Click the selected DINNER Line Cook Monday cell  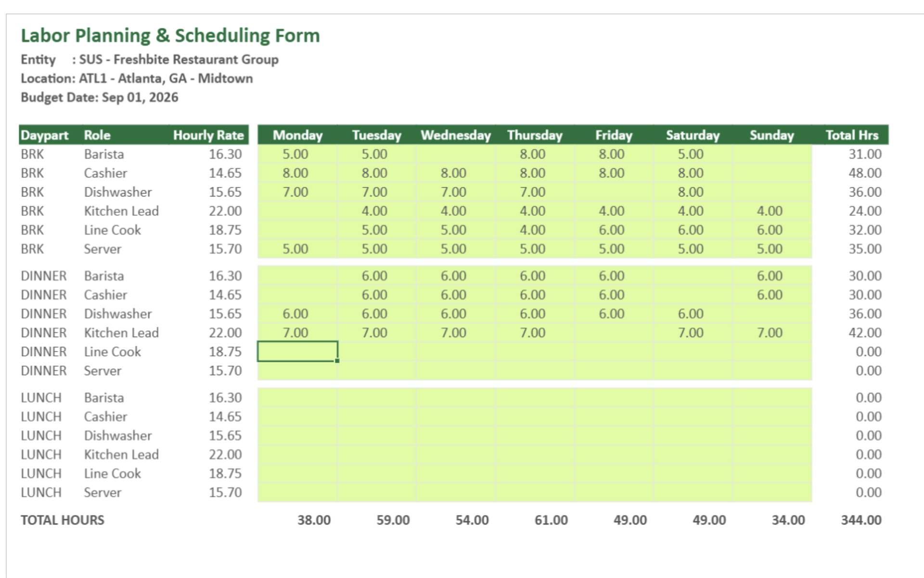coord(297,352)
